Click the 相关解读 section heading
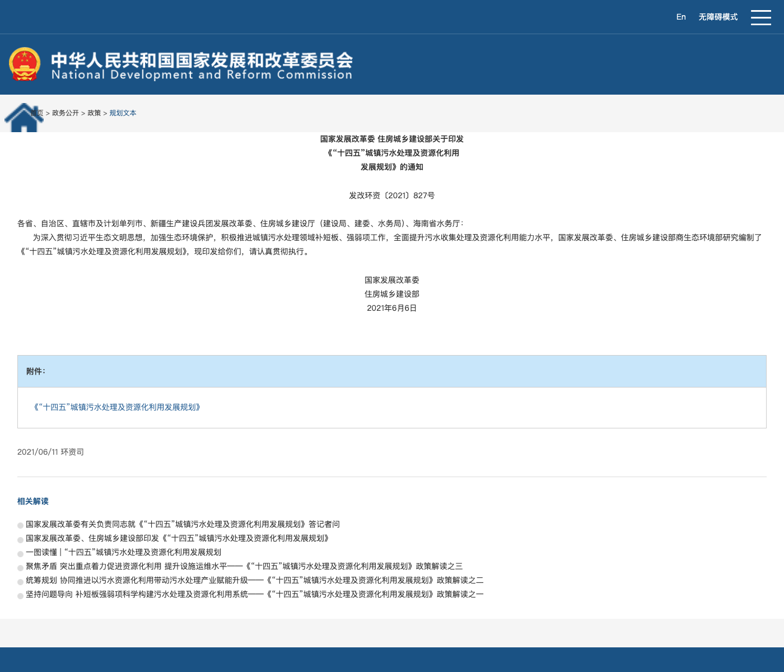784x672 pixels. tap(33, 501)
